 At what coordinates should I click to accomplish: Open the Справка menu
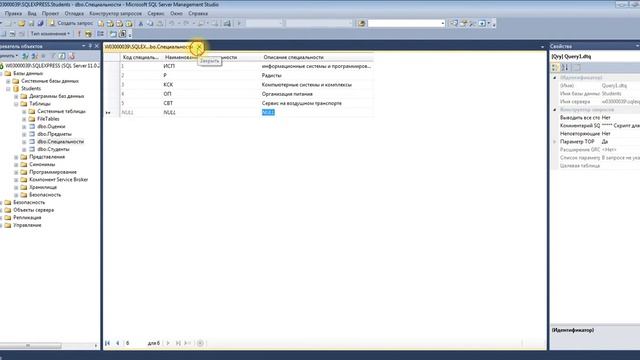point(198,13)
